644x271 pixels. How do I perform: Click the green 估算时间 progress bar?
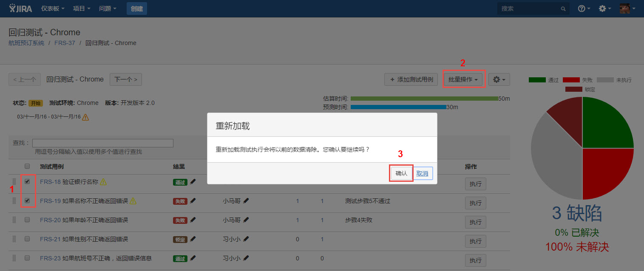[424, 99]
